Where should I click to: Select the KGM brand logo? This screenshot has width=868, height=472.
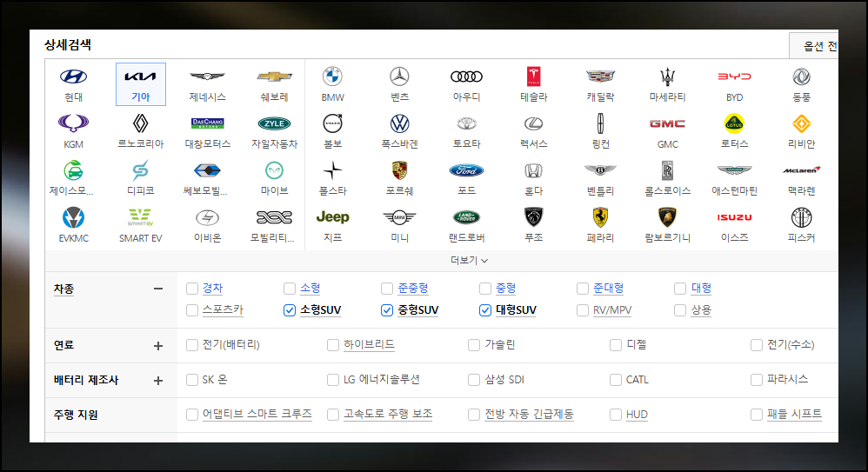point(74,123)
